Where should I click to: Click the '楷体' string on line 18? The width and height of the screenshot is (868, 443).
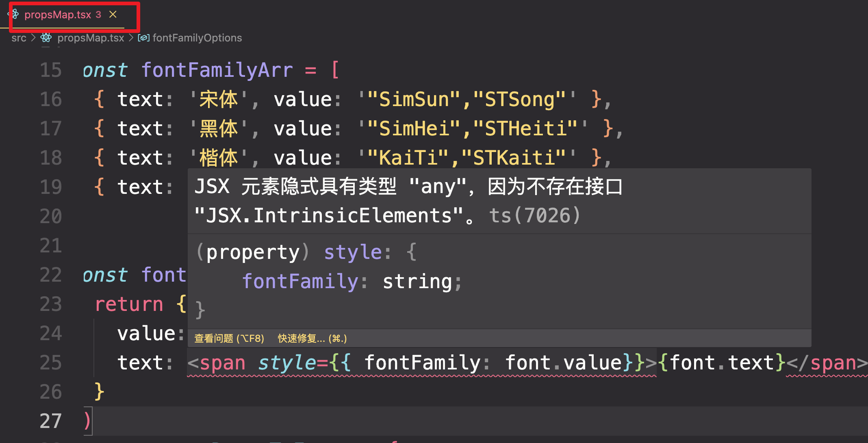(x=219, y=158)
